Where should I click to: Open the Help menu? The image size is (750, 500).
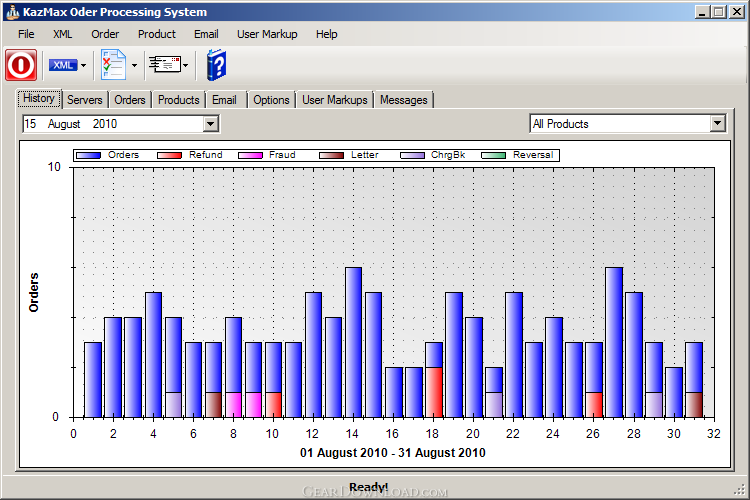pos(327,34)
